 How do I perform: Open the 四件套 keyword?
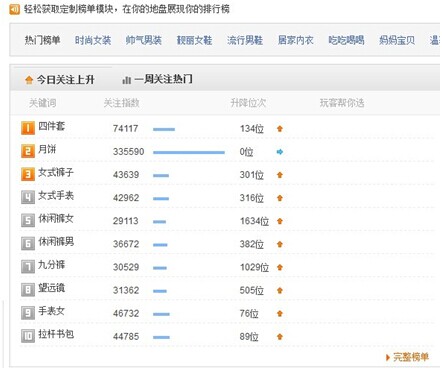51,126
